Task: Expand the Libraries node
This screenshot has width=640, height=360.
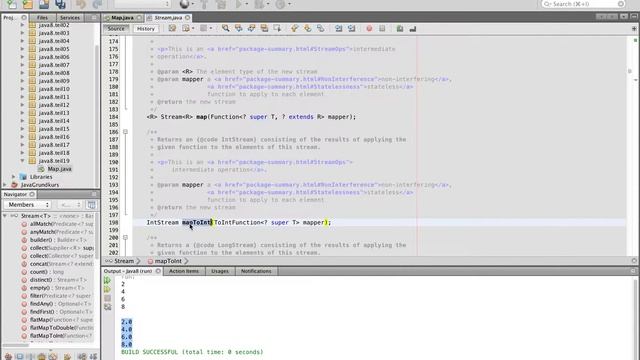Action: pos(14,177)
